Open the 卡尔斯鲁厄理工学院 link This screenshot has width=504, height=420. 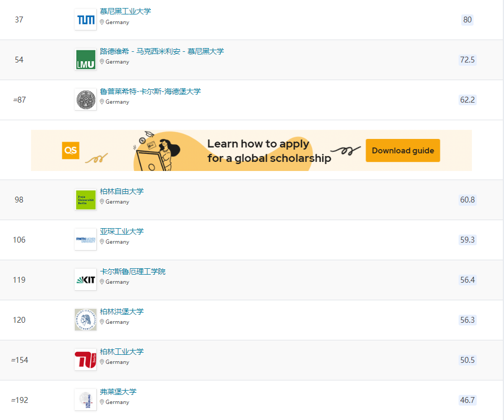tap(133, 271)
